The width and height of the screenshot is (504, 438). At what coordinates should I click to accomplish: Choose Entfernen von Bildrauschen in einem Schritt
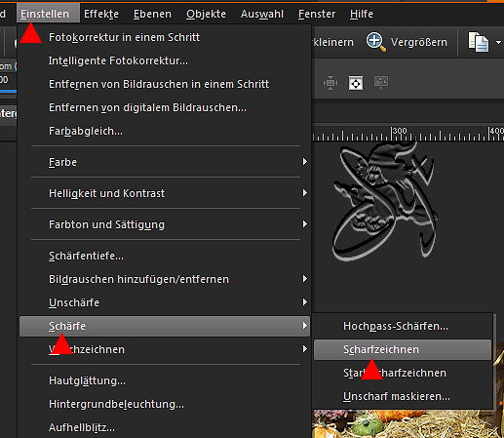tap(165, 84)
